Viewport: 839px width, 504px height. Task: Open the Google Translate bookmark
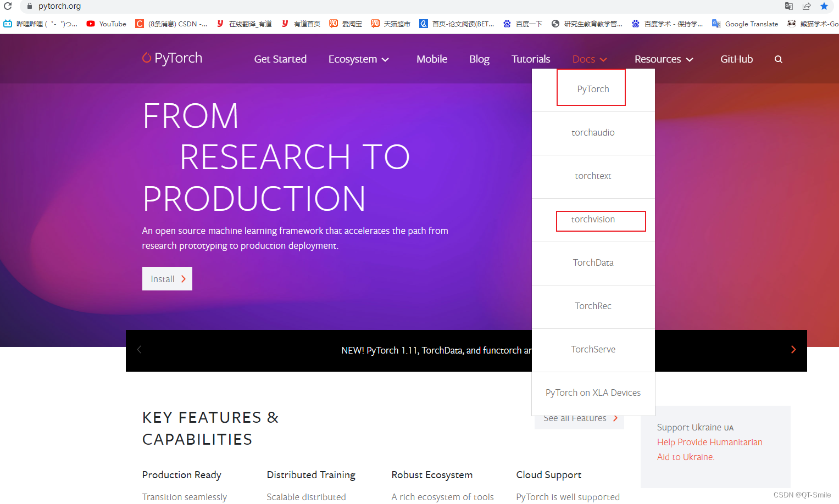coord(745,24)
